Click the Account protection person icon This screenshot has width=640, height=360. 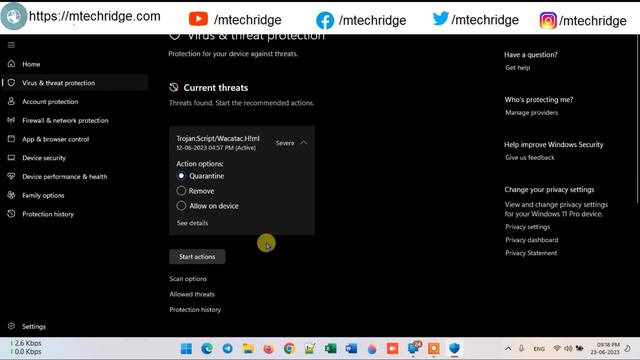pos(11,101)
